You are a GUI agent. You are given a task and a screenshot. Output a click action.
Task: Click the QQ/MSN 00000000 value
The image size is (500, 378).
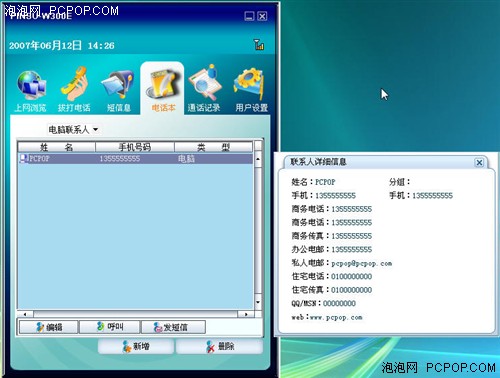[339, 303]
